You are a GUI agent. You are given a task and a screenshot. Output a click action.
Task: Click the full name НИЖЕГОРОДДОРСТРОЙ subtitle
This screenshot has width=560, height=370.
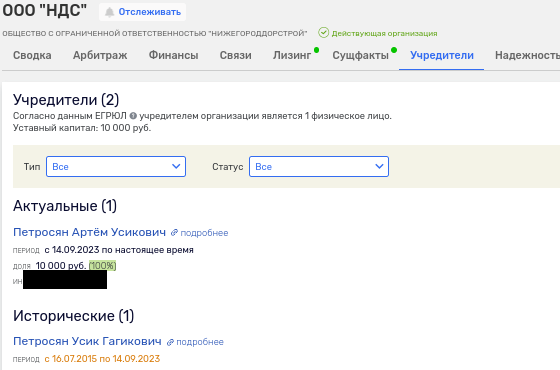point(155,33)
